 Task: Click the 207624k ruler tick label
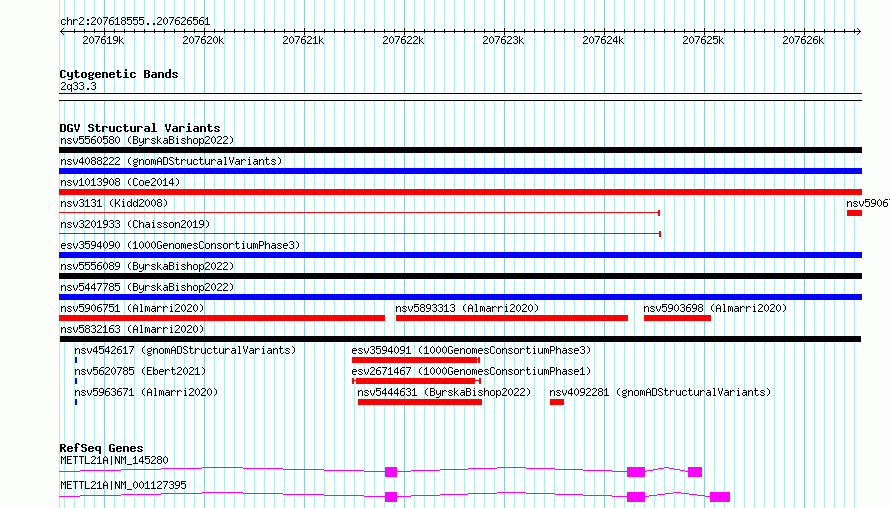[603, 40]
